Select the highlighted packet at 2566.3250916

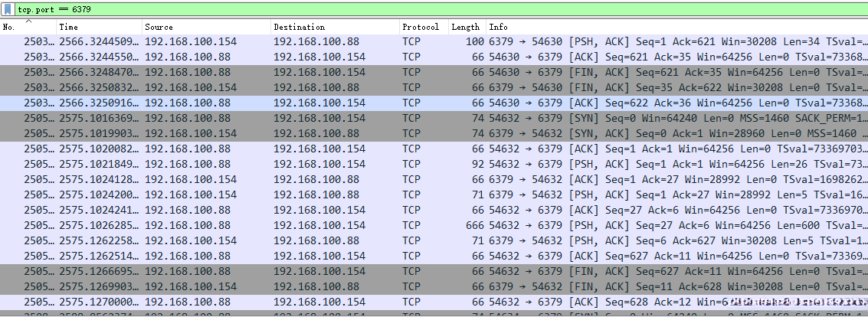pyautogui.click(x=434, y=103)
